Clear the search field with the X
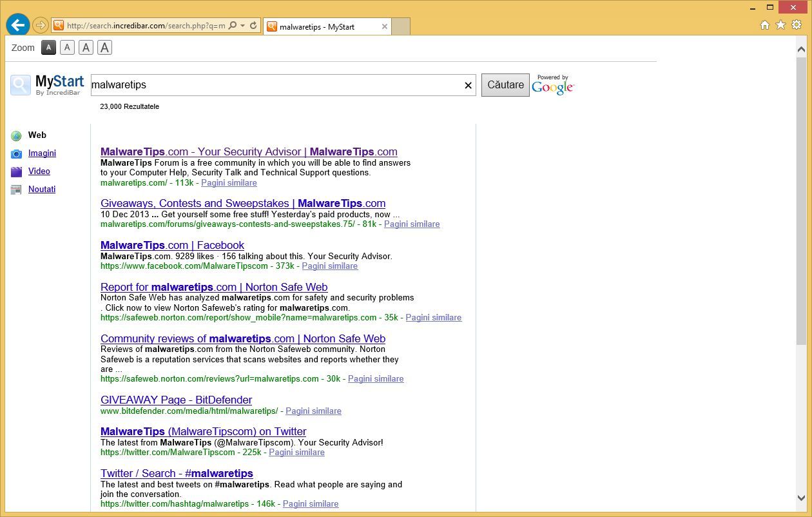 point(469,85)
